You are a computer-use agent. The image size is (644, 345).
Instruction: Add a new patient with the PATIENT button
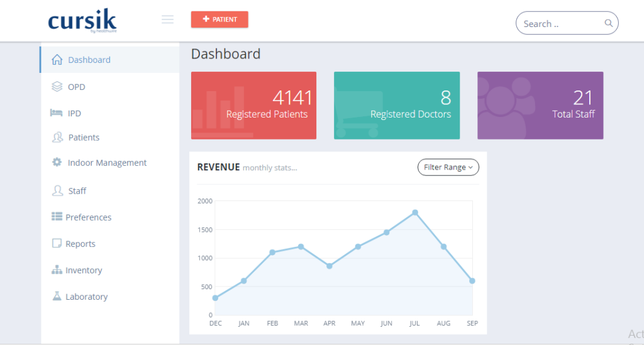click(x=219, y=19)
